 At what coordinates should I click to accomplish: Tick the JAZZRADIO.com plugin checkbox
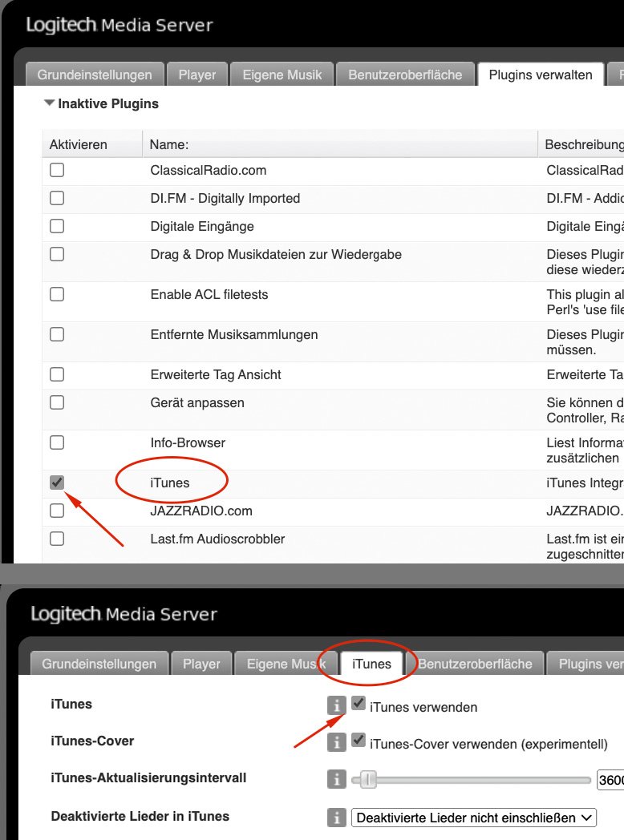(57, 511)
